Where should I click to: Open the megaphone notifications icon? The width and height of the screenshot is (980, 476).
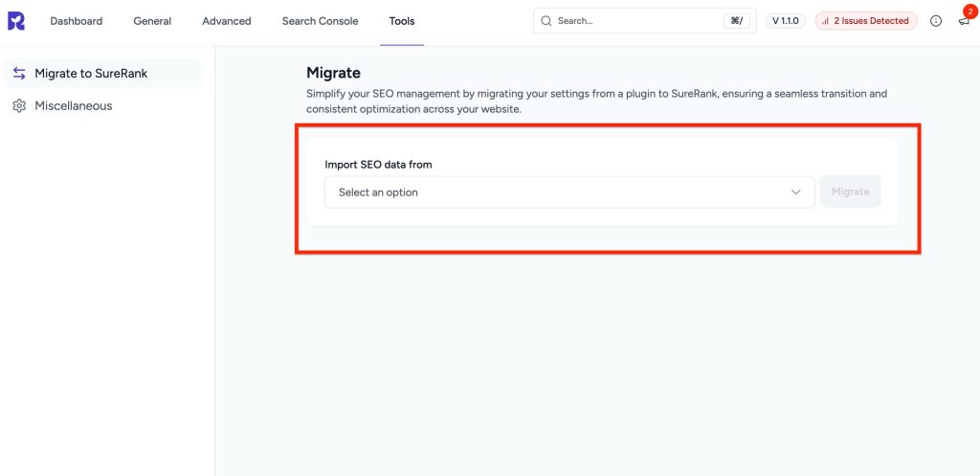[964, 21]
